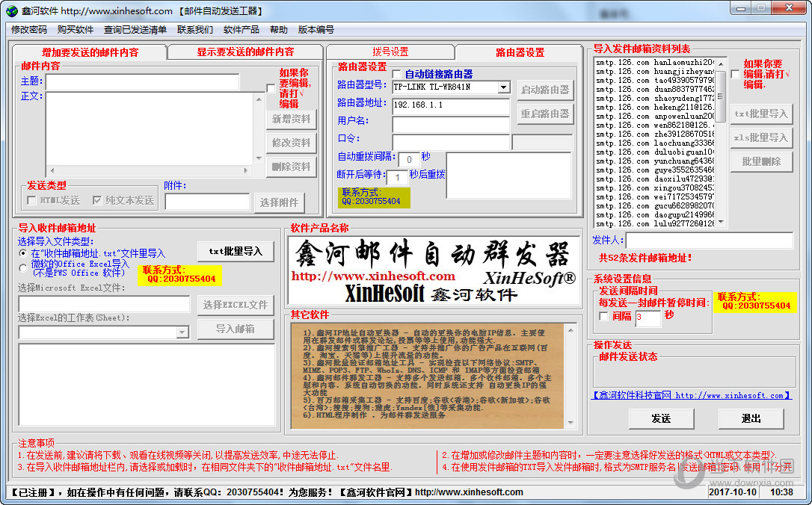
Task: Open the 帮助 menu
Action: 279,29
